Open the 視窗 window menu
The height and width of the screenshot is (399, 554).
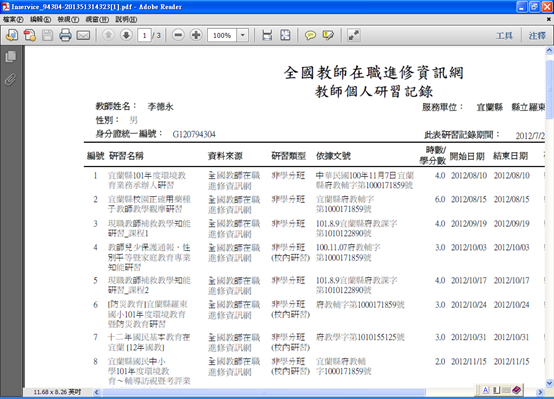click(97, 19)
